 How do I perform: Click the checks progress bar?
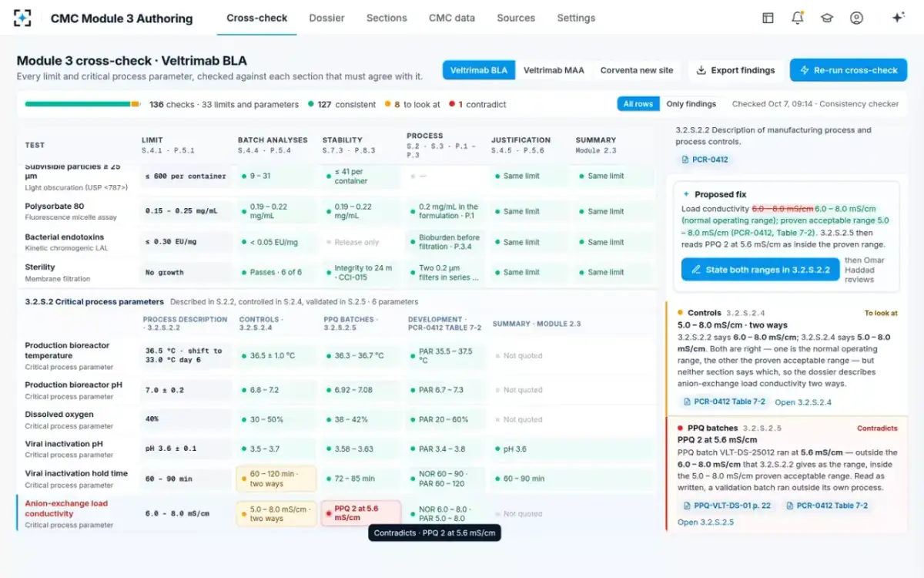pyautogui.click(x=82, y=104)
